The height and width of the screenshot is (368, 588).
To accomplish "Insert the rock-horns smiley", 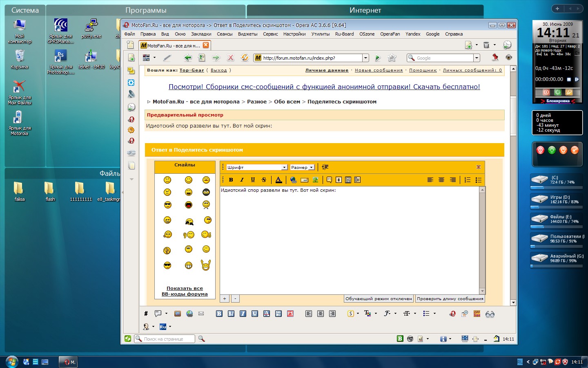I will click(206, 265).
